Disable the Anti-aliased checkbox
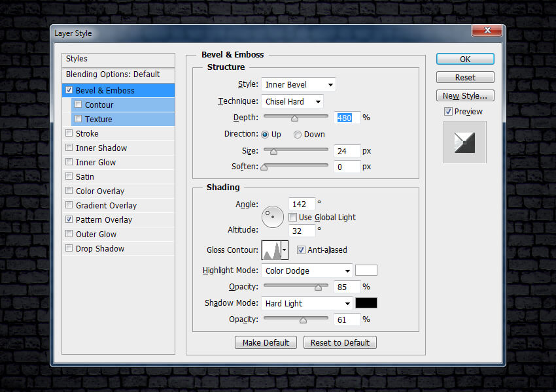 (301, 250)
